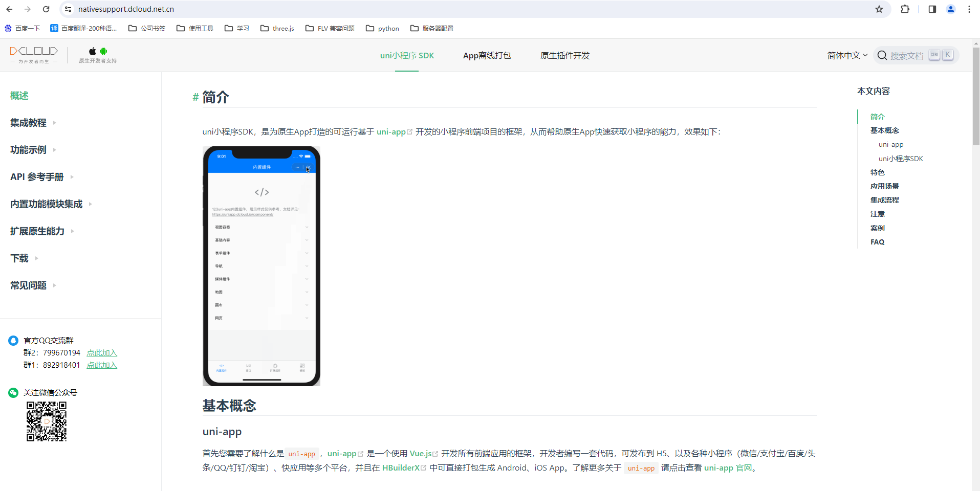Image resolution: width=980 pixels, height=491 pixels.
Task: Click the browser back arrow
Action: coord(9,9)
